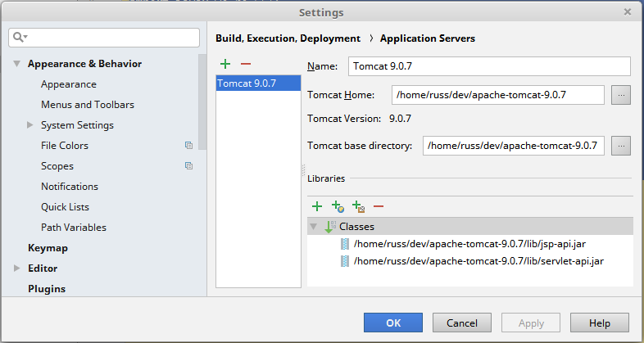Open Appearance settings page

pos(69,84)
